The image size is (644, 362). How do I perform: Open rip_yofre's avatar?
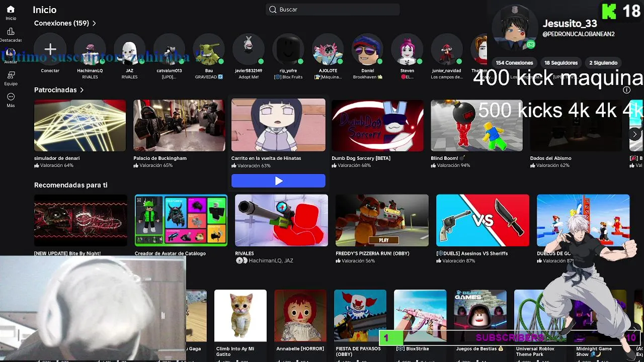(288, 49)
